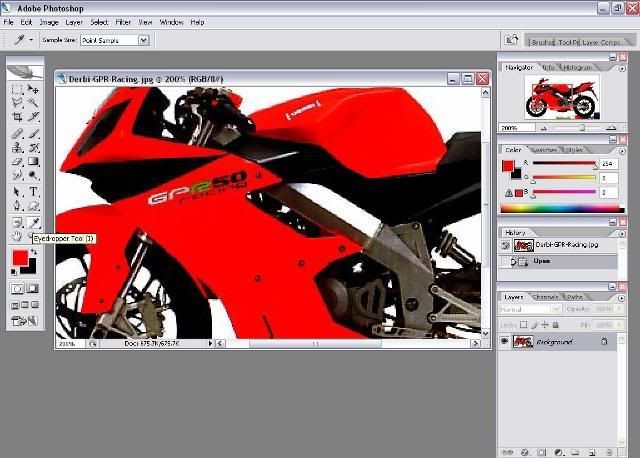The width and height of the screenshot is (640, 458).
Task: Open the Navigator panel options menu
Action: point(622,69)
